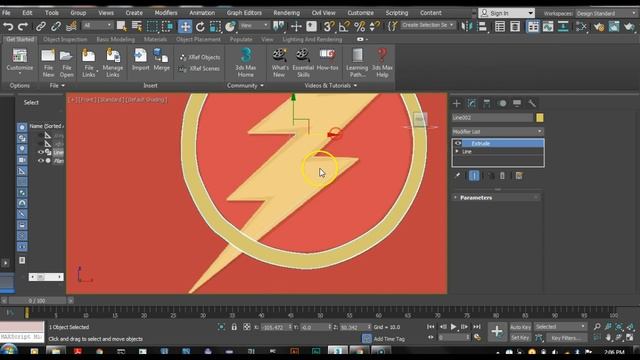Click the Redo arrow icon
Image resolution: width=640 pixels, height=360 pixels.
(23, 27)
